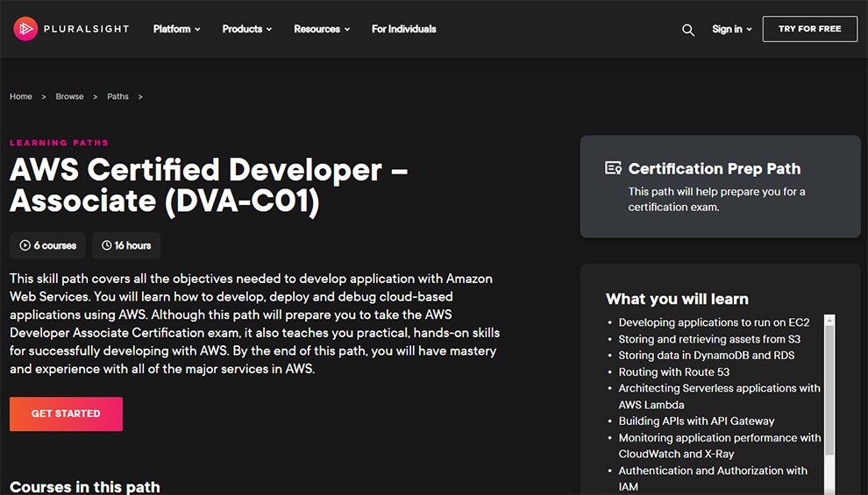Click the clock icon beside 16 hours

pyautogui.click(x=106, y=245)
